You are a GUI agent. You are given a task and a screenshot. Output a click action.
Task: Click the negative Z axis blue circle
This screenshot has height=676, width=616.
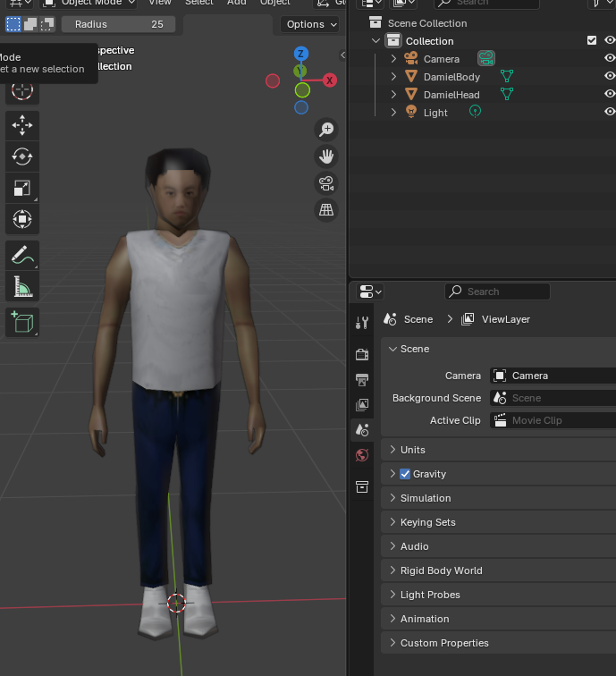[x=301, y=107]
